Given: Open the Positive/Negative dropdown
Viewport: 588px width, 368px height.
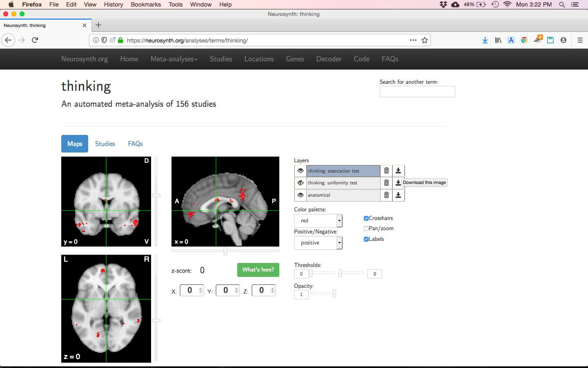Looking at the screenshot, I should [318, 243].
